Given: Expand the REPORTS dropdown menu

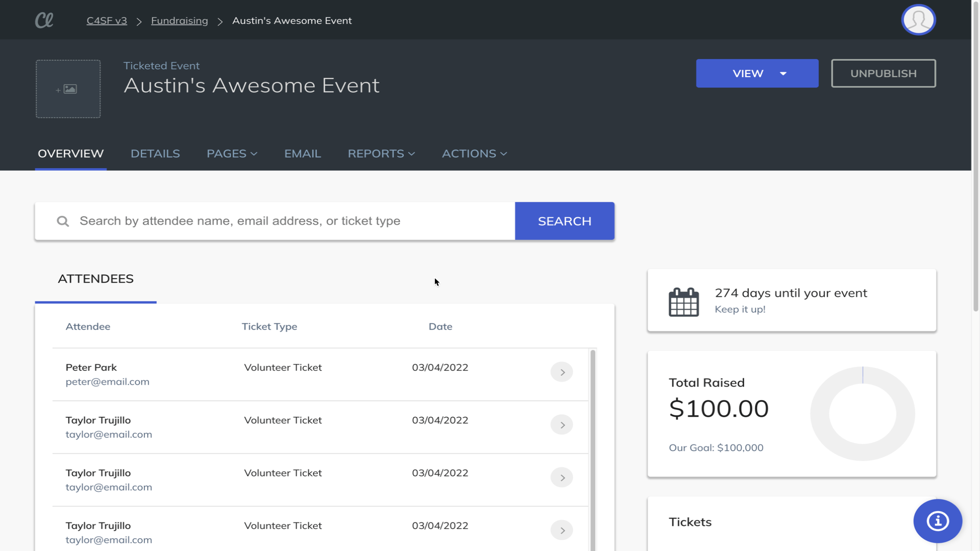Looking at the screenshot, I should point(382,154).
